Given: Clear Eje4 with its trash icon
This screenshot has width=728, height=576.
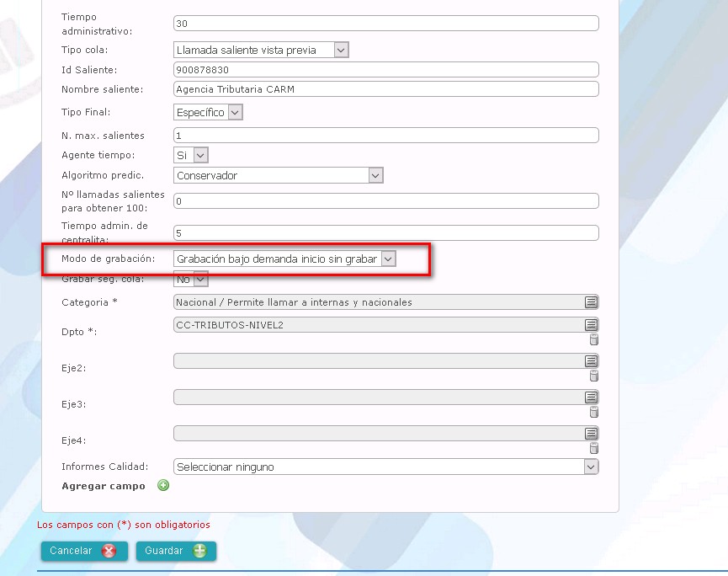Looking at the screenshot, I should pos(594,448).
